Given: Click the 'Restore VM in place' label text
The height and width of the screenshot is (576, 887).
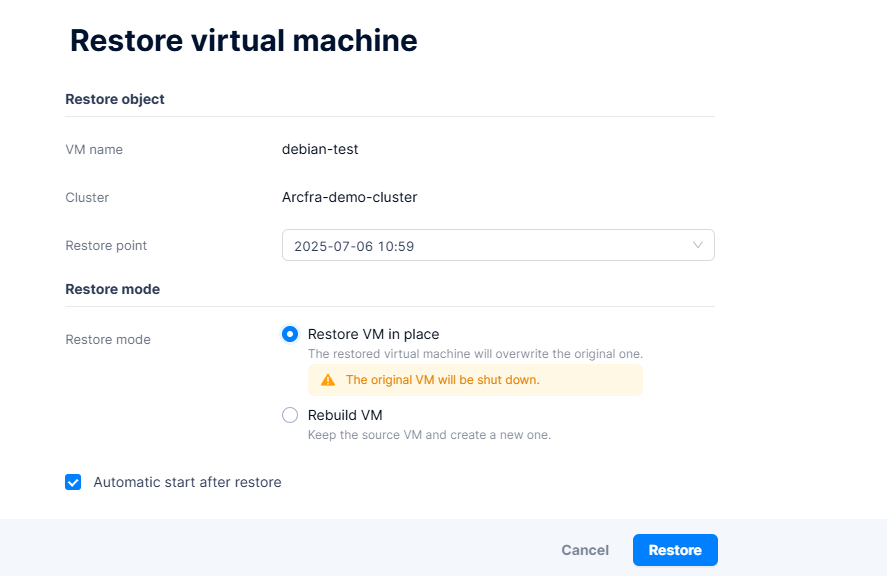Looking at the screenshot, I should point(373,334).
